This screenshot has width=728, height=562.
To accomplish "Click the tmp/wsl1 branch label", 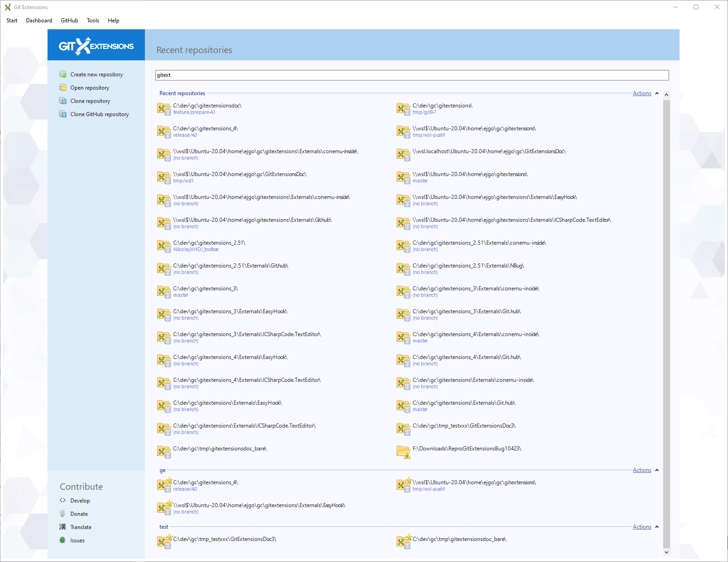I will [183, 181].
